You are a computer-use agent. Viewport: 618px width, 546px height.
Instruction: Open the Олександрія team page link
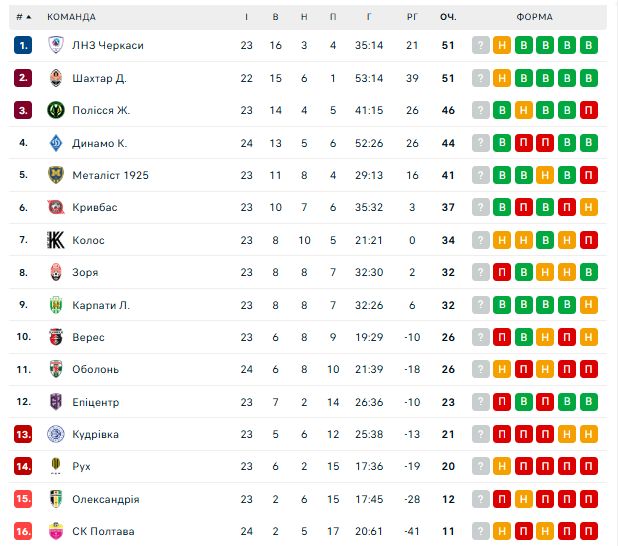coord(105,499)
